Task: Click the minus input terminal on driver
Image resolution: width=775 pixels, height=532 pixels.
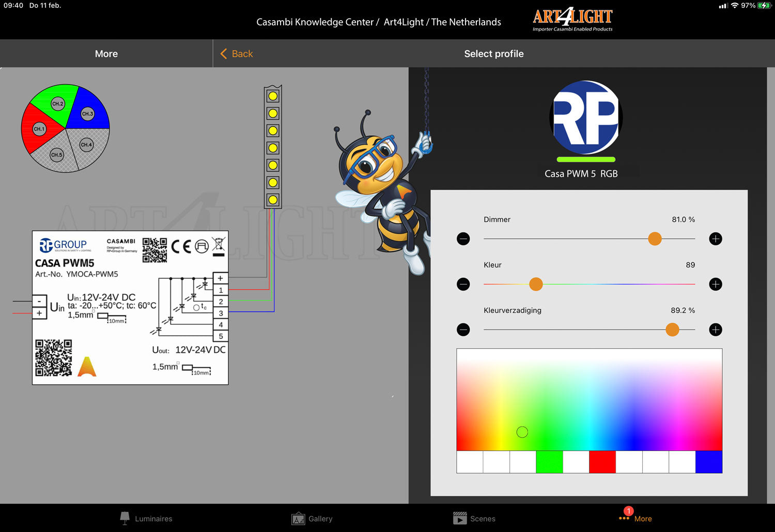Action: coord(39,301)
